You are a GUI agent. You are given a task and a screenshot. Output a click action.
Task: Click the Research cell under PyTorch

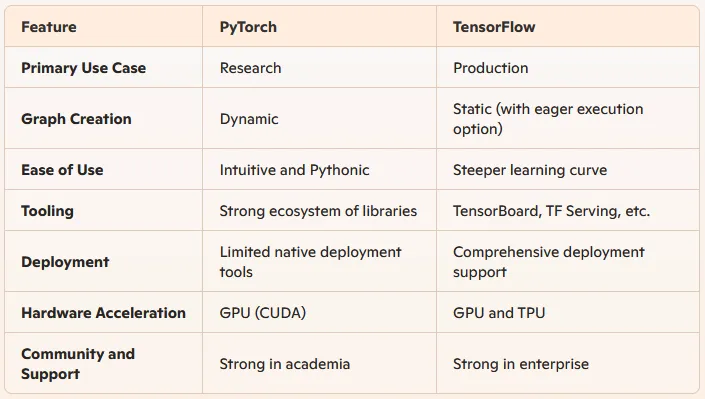250,68
